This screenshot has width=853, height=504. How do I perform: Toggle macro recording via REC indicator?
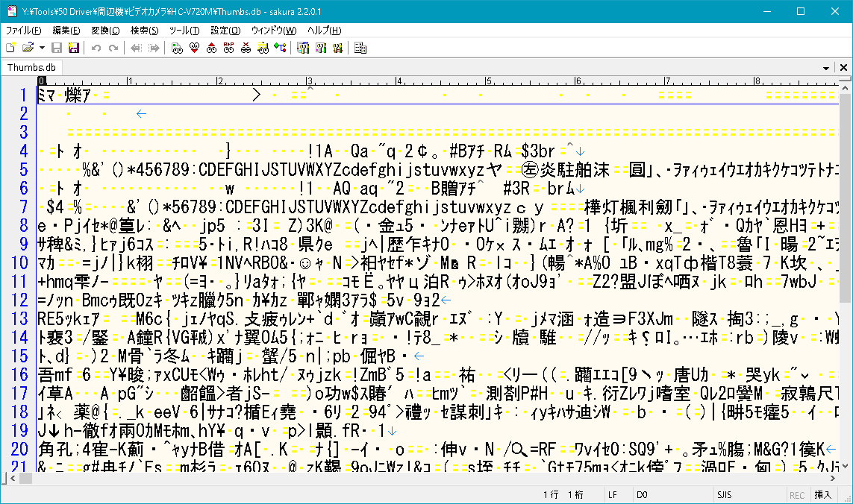click(x=797, y=494)
